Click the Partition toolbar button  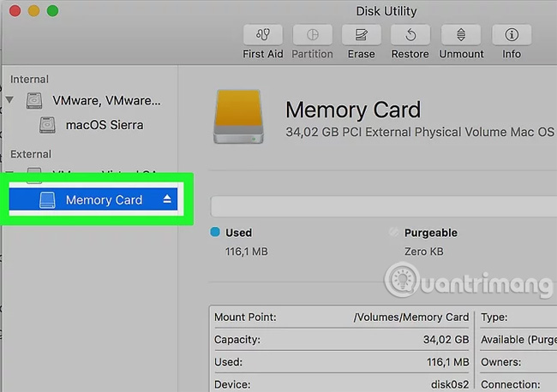(x=312, y=35)
